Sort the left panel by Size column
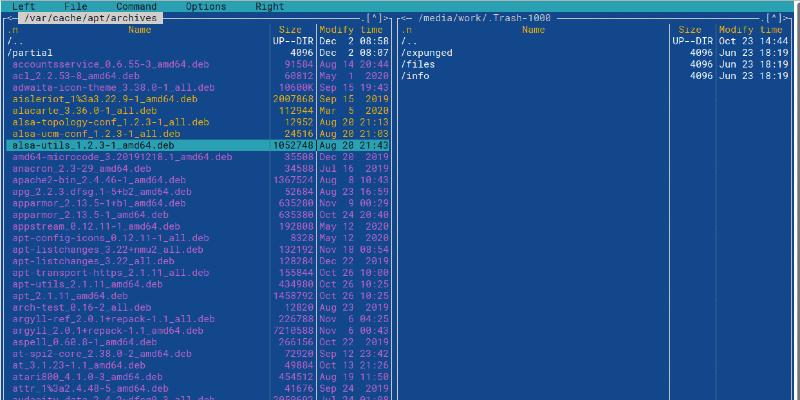This screenshot has width=800, height=400. [291, 30]
